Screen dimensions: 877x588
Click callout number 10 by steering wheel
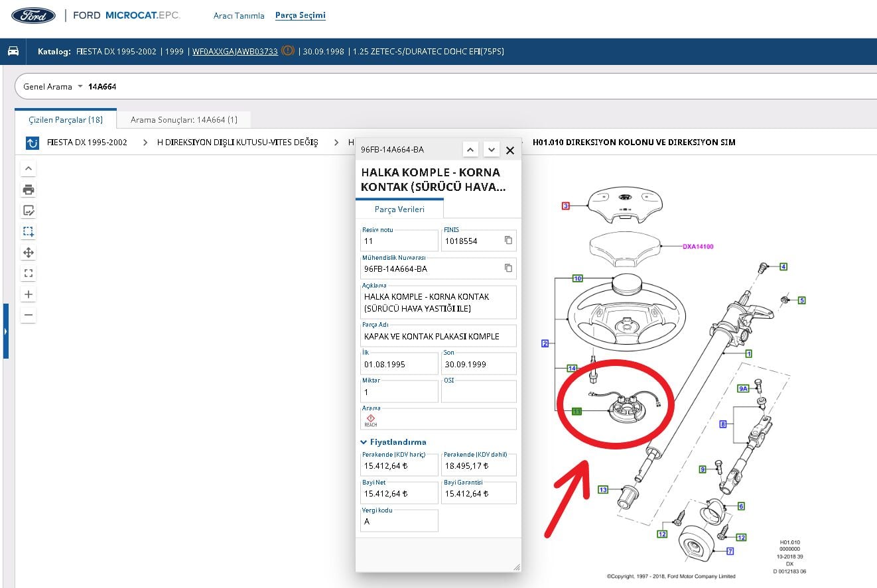point(578,278)
